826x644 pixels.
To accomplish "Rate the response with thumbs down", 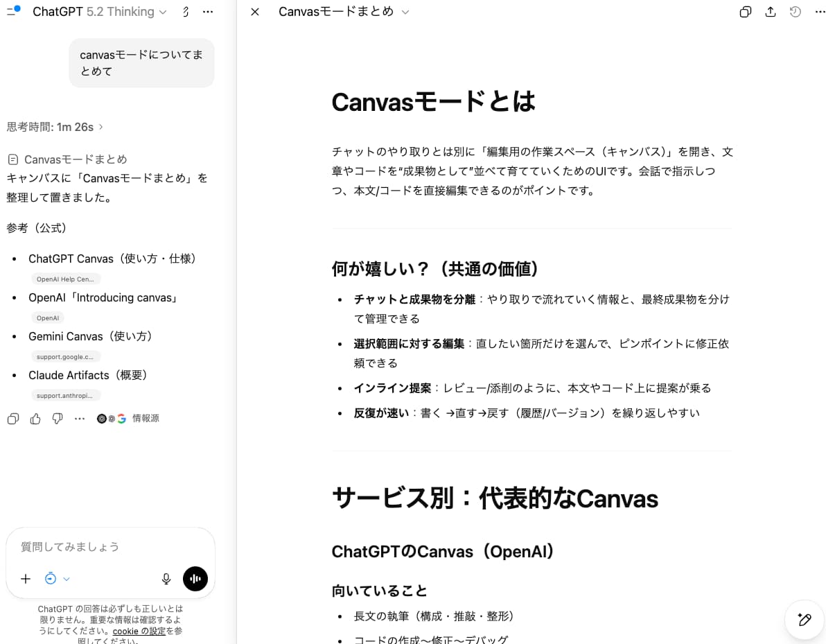I will 58,418.
